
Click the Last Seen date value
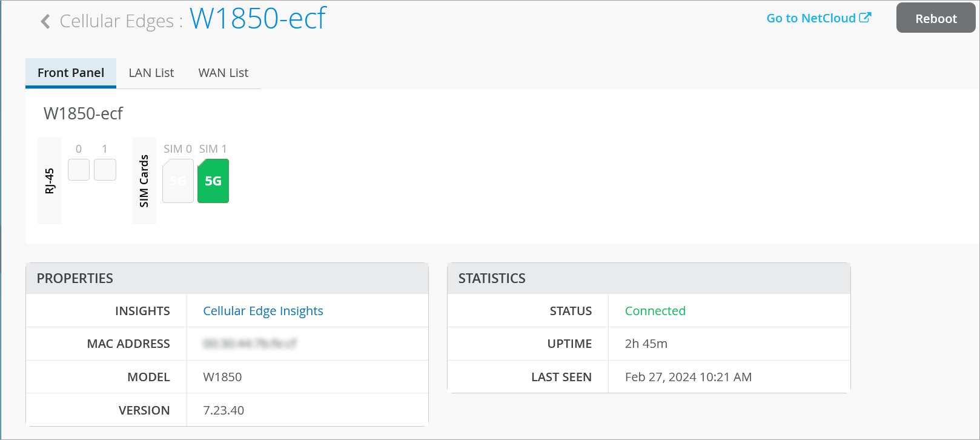688,377
